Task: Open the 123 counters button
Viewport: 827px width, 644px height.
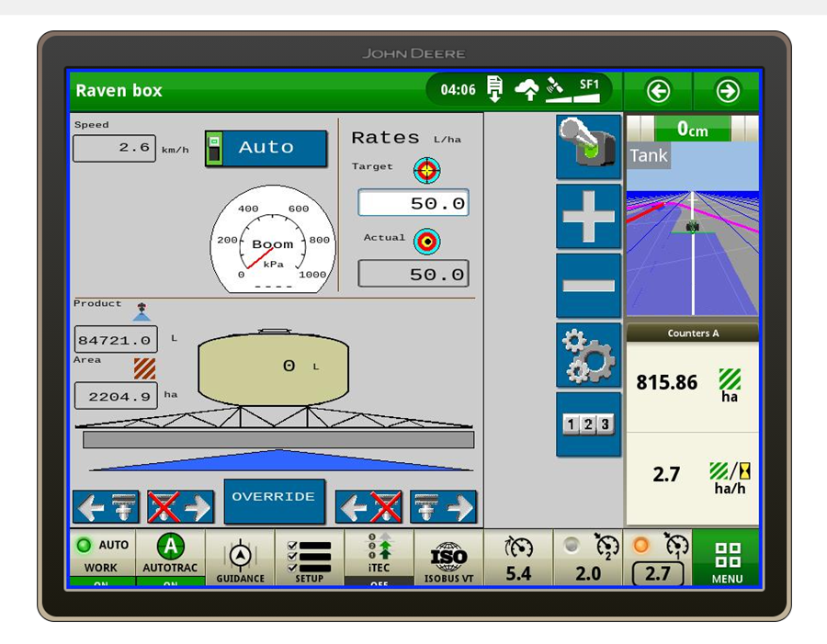Action: coord(589,424)
